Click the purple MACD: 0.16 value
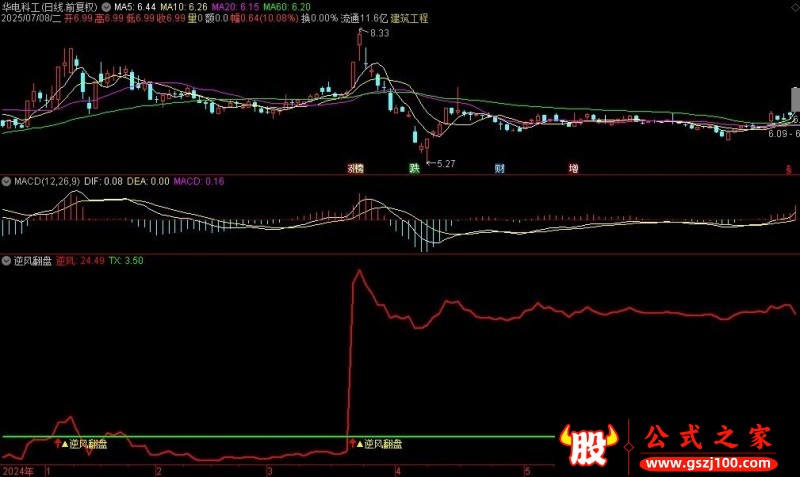Image resolution: width=800 pixels, height=477 pixels. (x=199, y=181)
